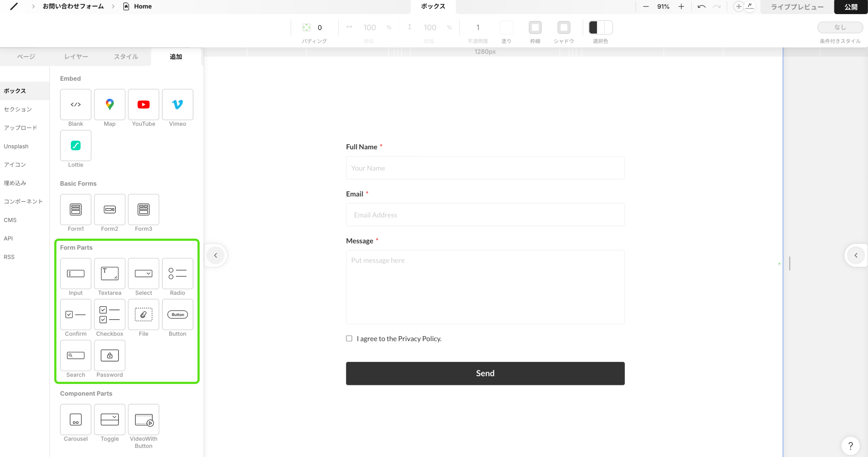The width and height of the screenshot is (868, 457).
Task: Open the conditional style なし selector
Action: (840, 27)
